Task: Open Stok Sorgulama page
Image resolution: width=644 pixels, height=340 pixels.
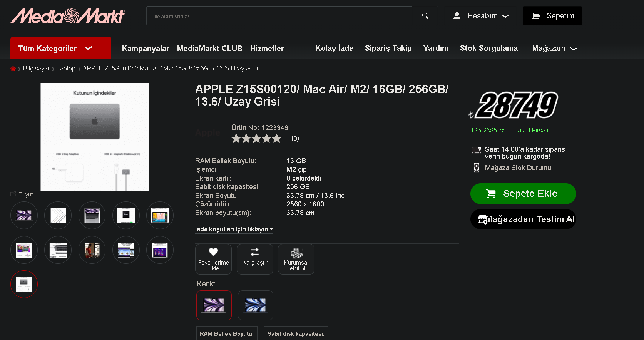Action: click(x=489, y=48)
